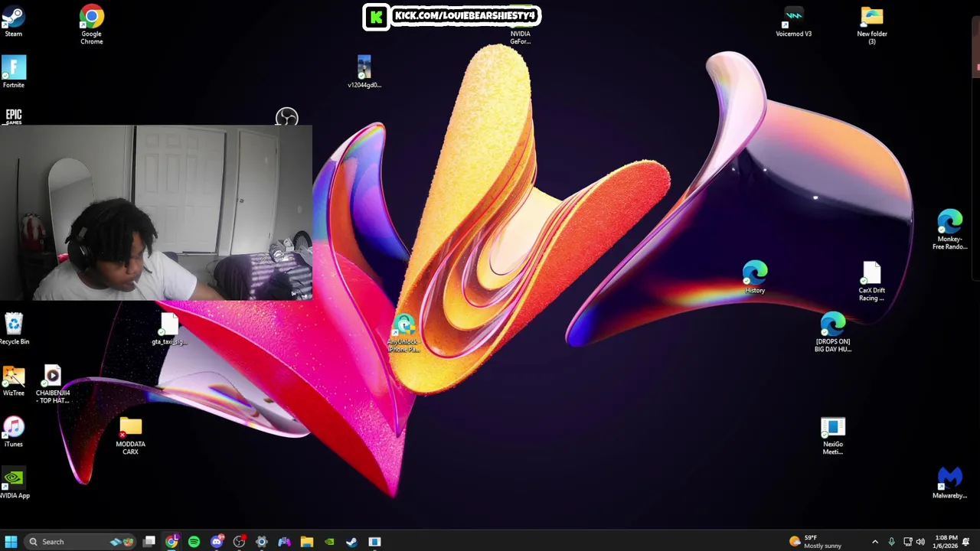Open the Windows Start menu

[11, 542]
